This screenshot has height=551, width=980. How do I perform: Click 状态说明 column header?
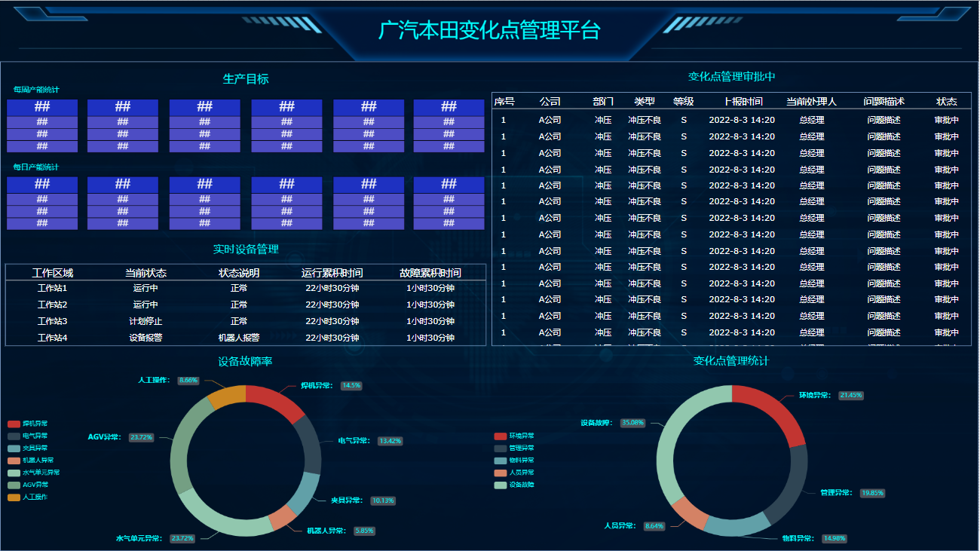239,273
